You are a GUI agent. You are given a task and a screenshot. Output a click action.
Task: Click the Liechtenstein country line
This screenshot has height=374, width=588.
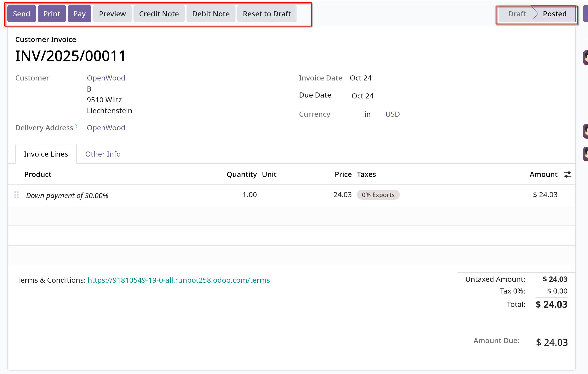[x=109, y=111]
